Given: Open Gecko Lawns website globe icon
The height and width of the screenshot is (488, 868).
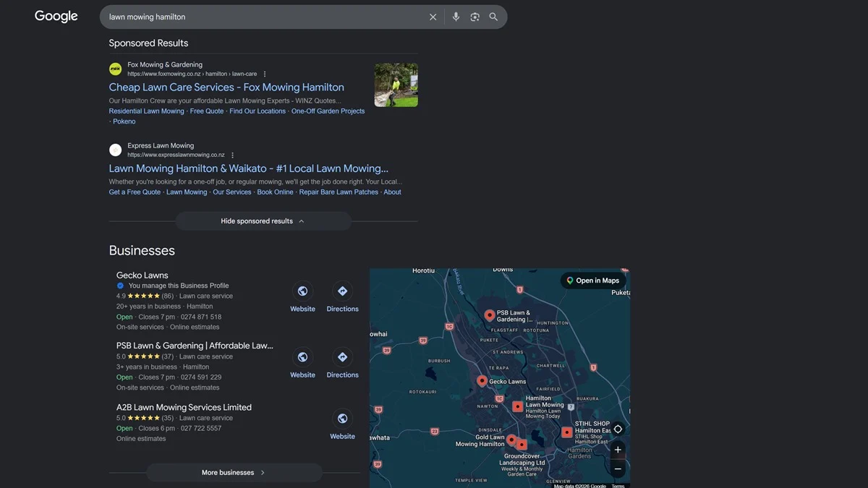Looking at the screenshot, I should click(302, 291).
